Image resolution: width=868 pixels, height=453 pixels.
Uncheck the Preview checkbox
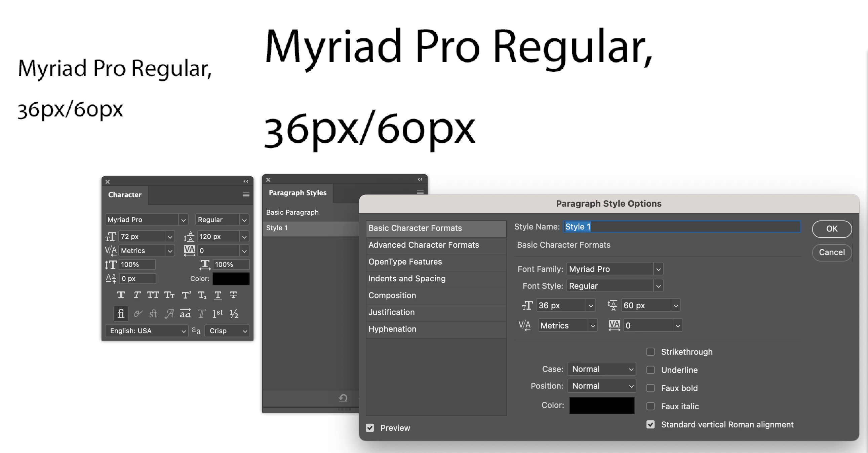coord(370,428)
